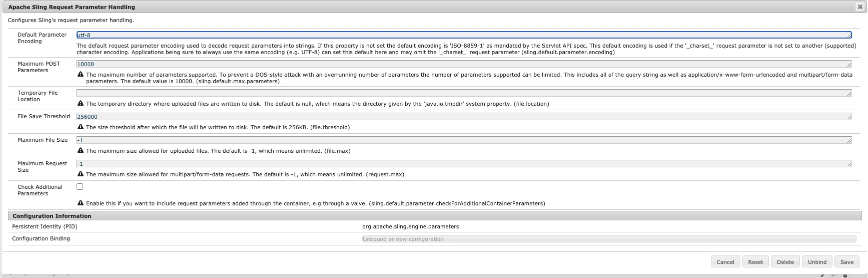The width and height of the screenshot is (868, 278).
Task: Click warning icon beside multipart requests description
Action: (81, 174)
